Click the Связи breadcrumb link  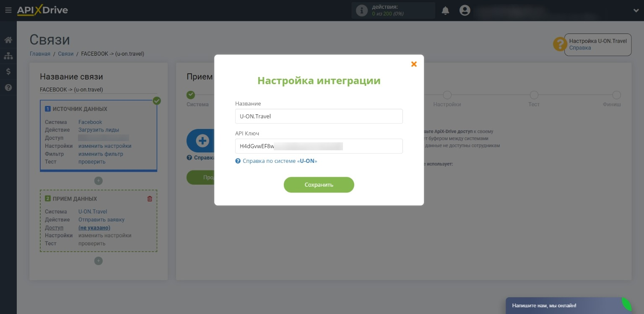65,54
